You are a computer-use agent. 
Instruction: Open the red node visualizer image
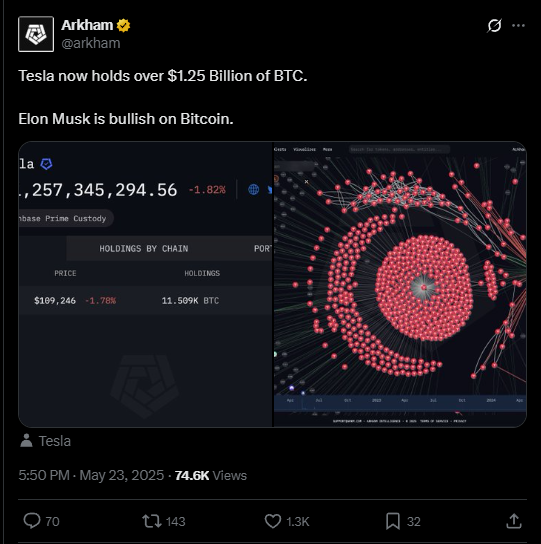coord(400,284)
